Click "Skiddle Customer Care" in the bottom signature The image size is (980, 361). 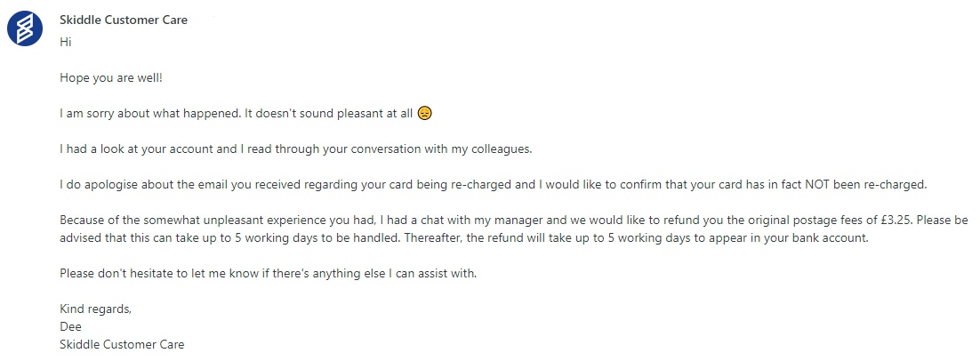[122, 344]
